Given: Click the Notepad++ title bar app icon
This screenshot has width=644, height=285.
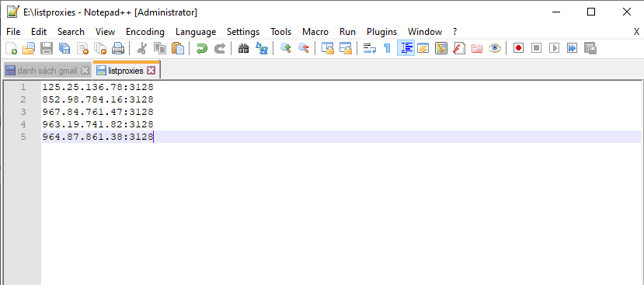Looking at the screenshot, I should click(x=12, y=12).
